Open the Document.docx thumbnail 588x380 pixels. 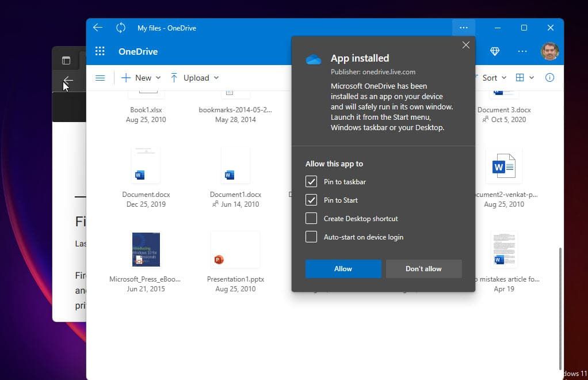click(146, 165)
